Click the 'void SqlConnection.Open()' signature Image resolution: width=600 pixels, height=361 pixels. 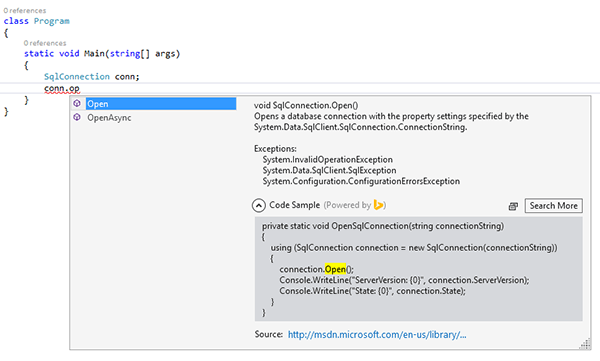306,105
